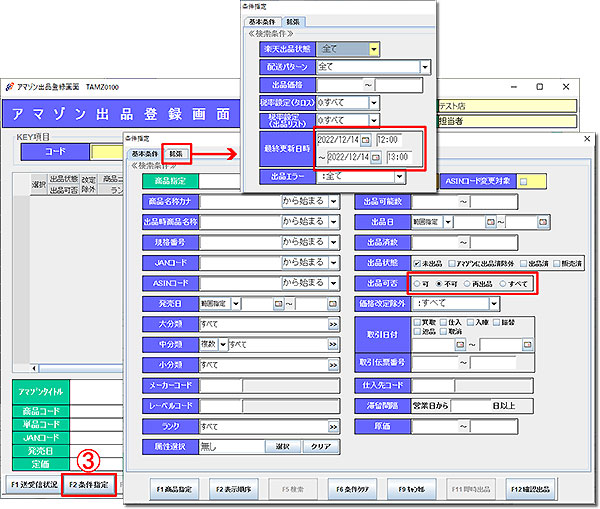
Task: Open the 配送パターン dropdown
Action: 425,67
